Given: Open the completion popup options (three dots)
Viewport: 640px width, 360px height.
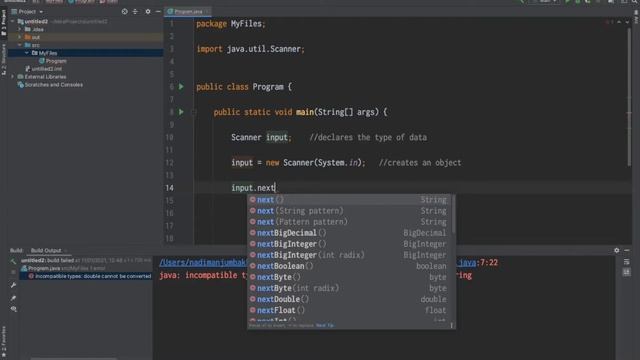Looking at the screenshot, I should (x=451, y=325).
